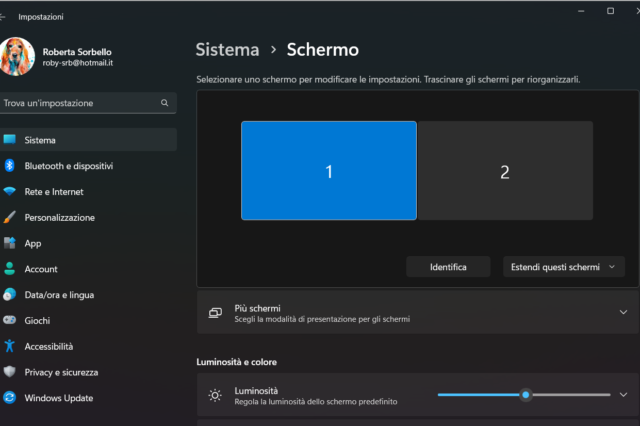640x426 pixels.
Task: Click the Rete e Internet wifi icon
Action: 10,192
